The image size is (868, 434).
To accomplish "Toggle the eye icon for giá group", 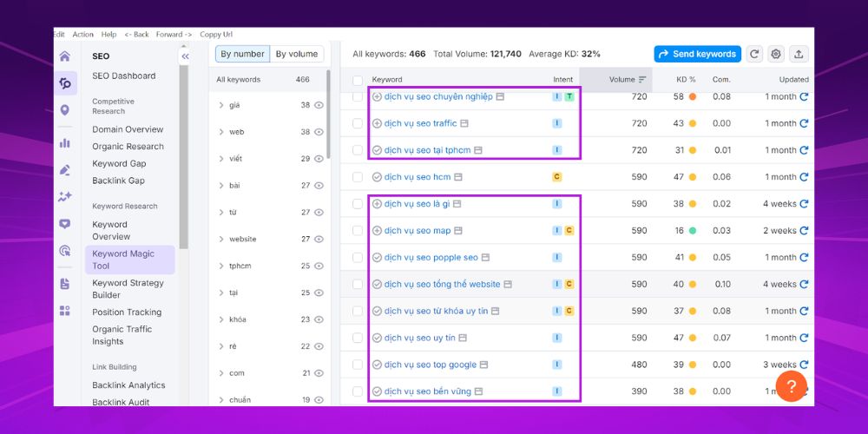I will point(319,105).
